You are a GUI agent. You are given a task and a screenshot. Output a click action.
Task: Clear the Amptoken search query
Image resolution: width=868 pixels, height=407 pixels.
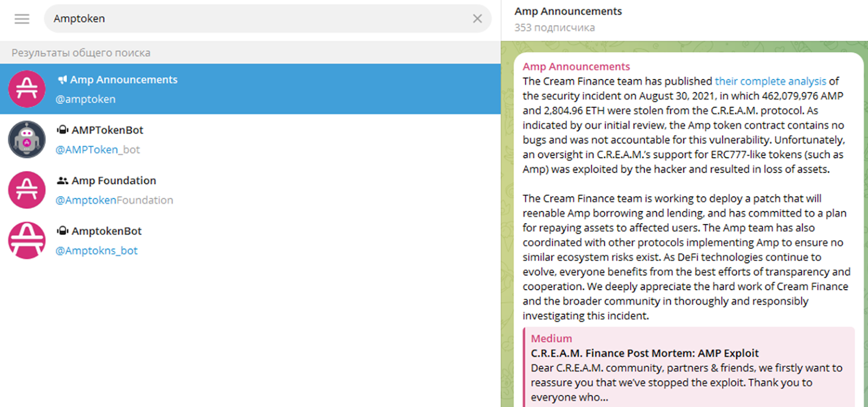point(477,19)
